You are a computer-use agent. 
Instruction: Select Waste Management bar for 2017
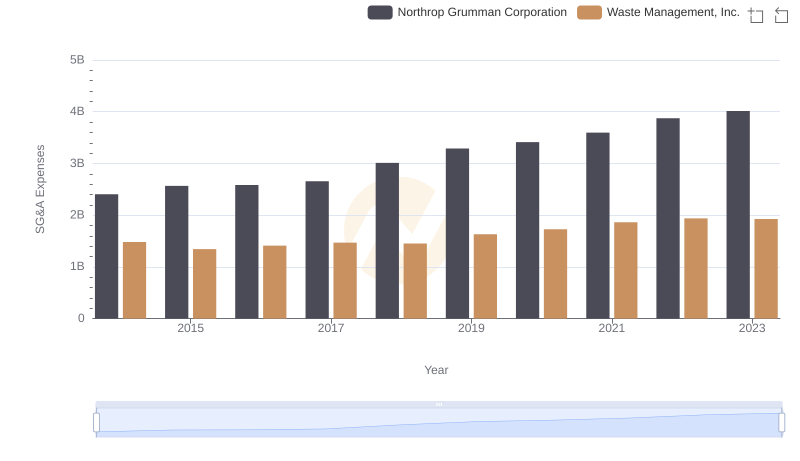click(345, 280)
